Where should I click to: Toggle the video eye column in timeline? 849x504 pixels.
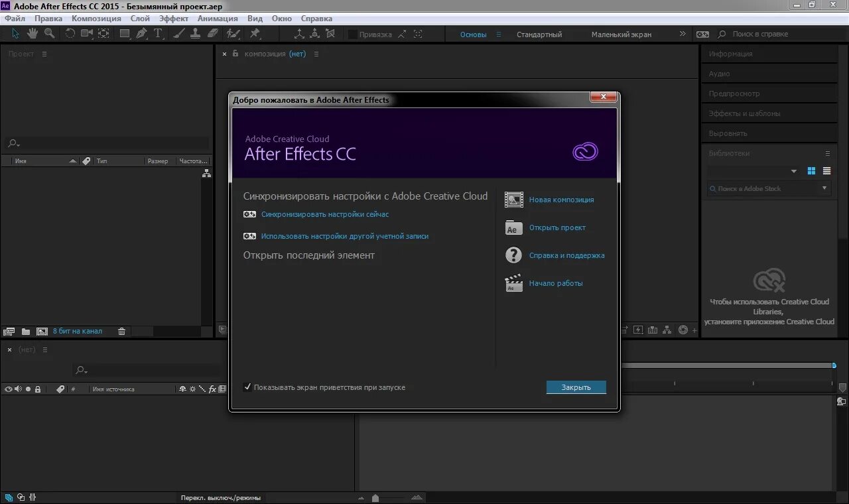point(9,389)
